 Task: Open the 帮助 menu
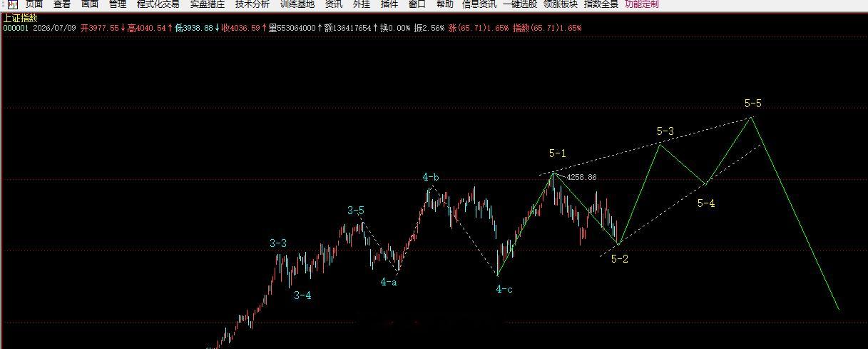pyautogui.click(x=444, y=4)
